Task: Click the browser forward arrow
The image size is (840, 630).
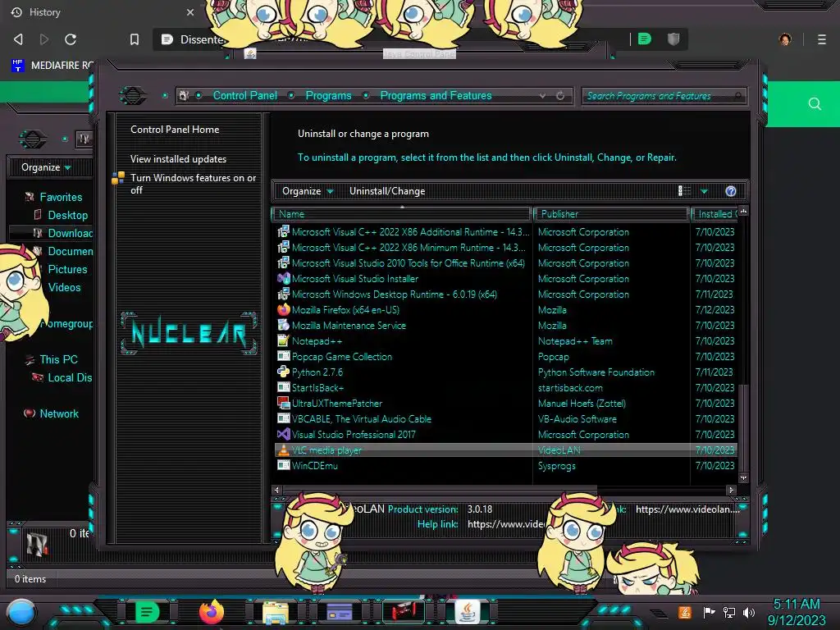Action: pyautogui.click(x=44, y=39)
